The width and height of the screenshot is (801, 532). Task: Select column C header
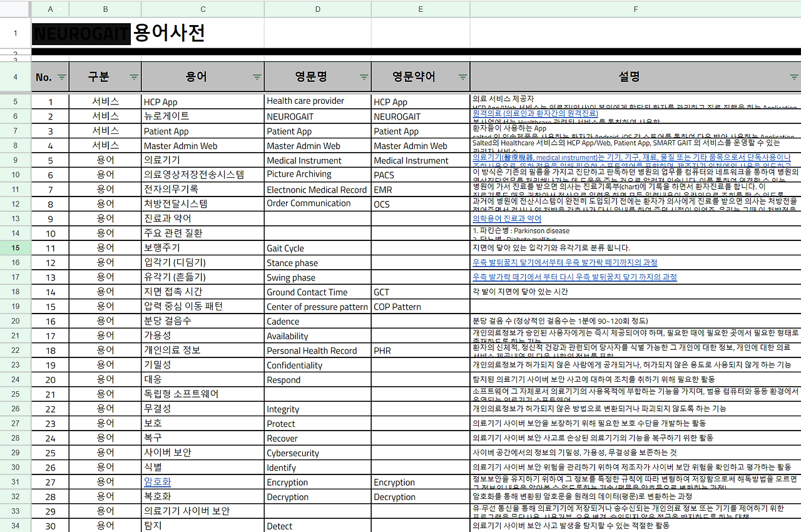coord(203,9)
